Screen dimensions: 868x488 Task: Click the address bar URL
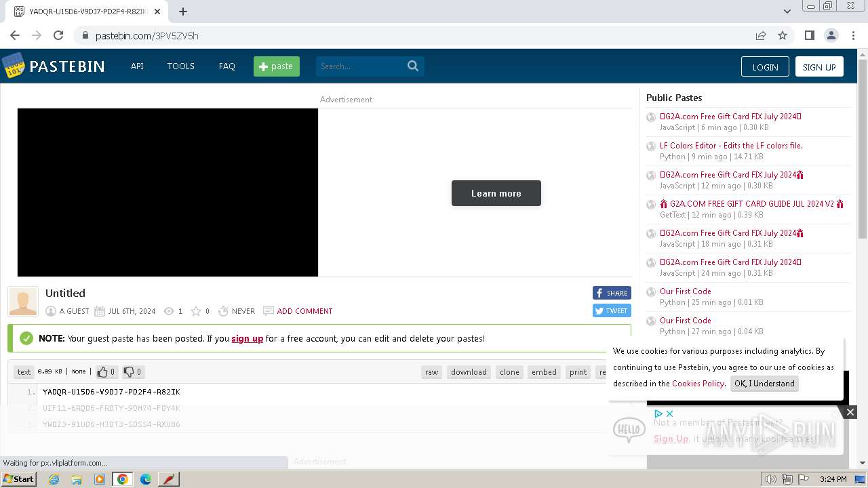[147, 36]
